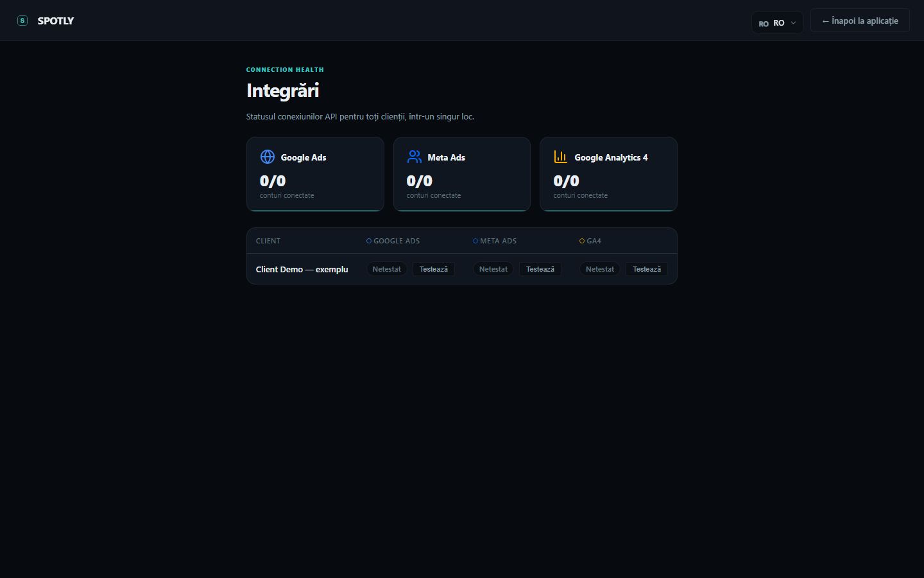924x578 pixels.
Task: Click the Statusul conexiunilor API description text
Action: (x=360, y=116)
